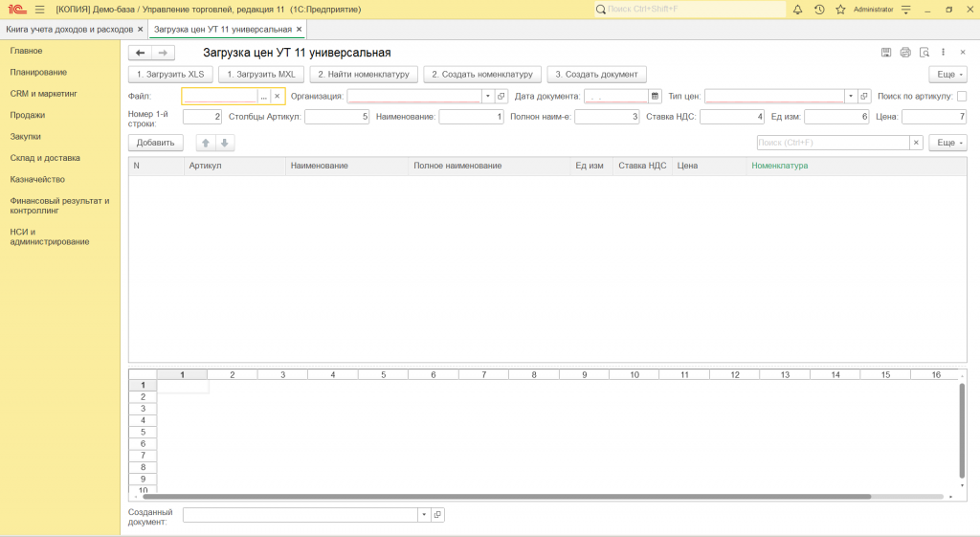Open top Еще menu in command bar
Image resolution: width=980 pixels, height=537 pixels.
click(948, 75)
